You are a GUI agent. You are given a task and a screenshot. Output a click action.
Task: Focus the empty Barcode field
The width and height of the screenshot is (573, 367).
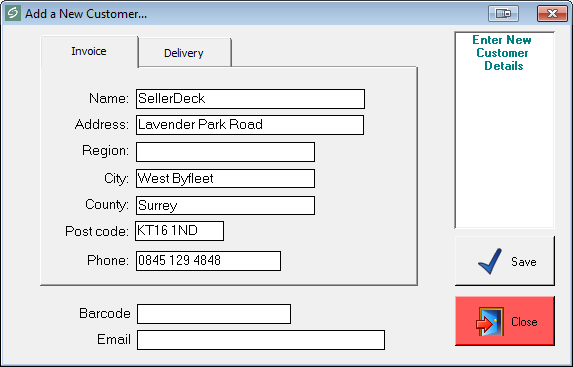click(x=214, y=314)
